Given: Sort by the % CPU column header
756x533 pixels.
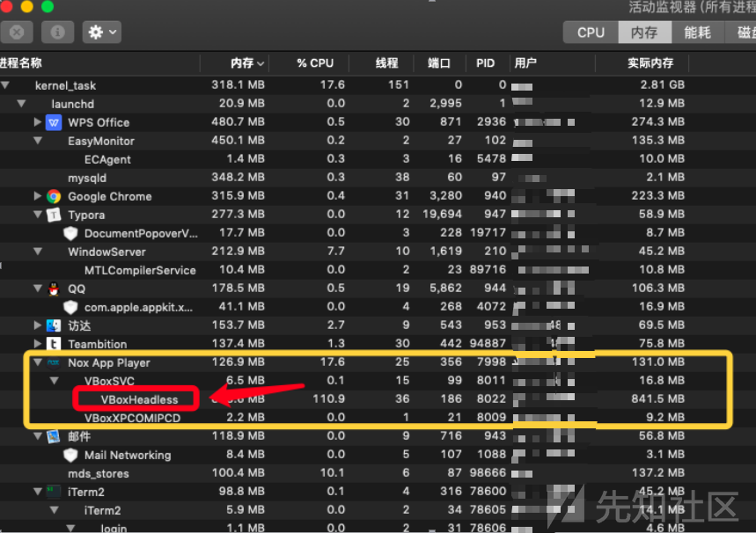Looking at the screenshot, I should (x=314, y=63).
